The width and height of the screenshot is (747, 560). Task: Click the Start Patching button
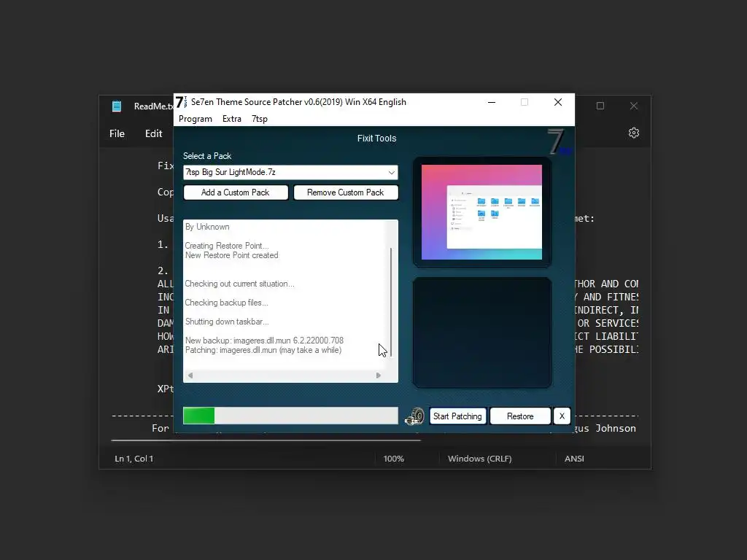pyautogui.click(x=457, y=416)
